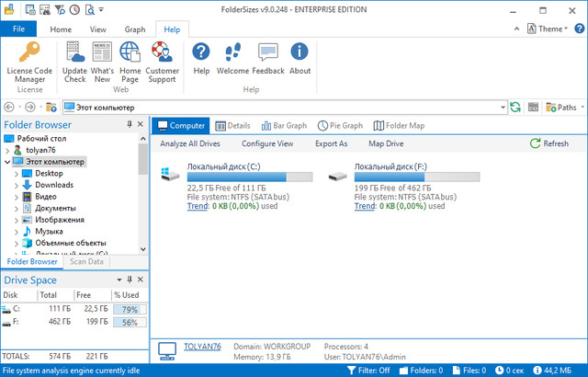588x377 pixels.
Task: Open Customer Support
Action: click(162, 59)
